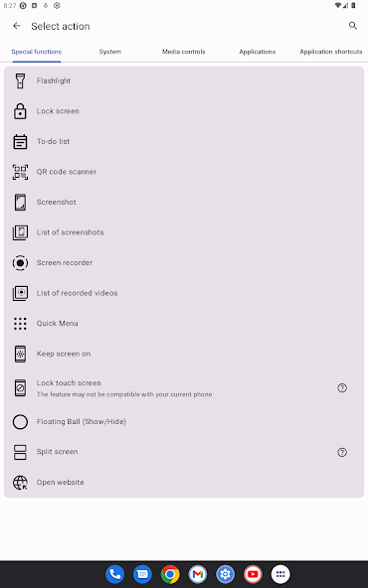This screenshot has height=588, width=368.
Task: Open help for Lock touch screen
Action: pyautogui.click(x=342, y=388)
